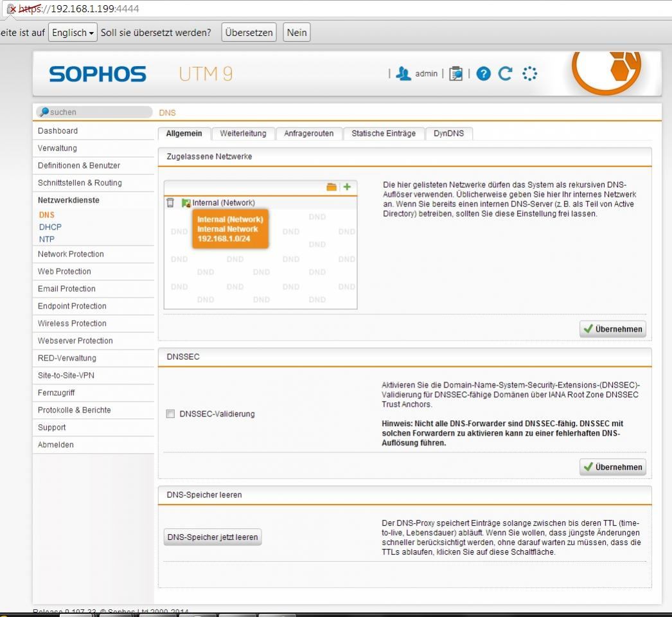Expand Endpoint Protection menu
The image size is (672, 617).
click(93, 306)
